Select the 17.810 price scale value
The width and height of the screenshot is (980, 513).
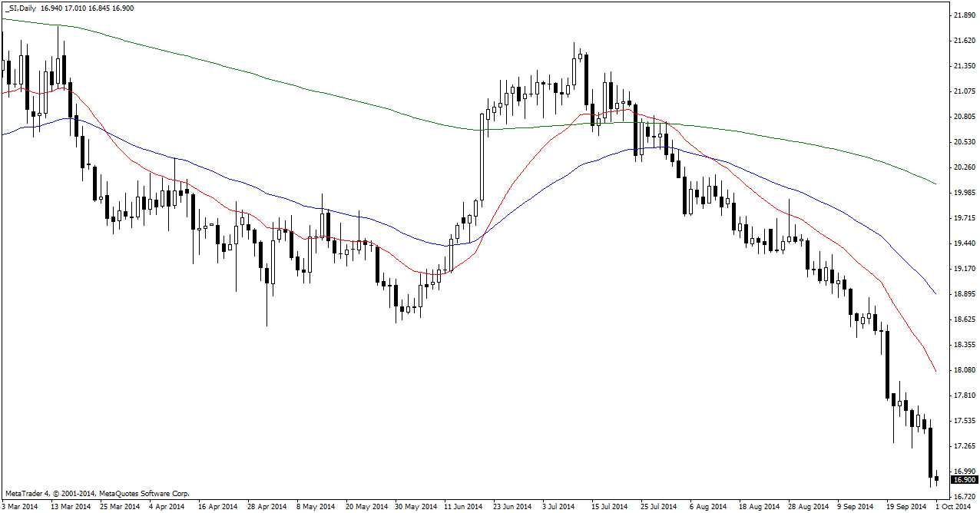coord(964,396)
